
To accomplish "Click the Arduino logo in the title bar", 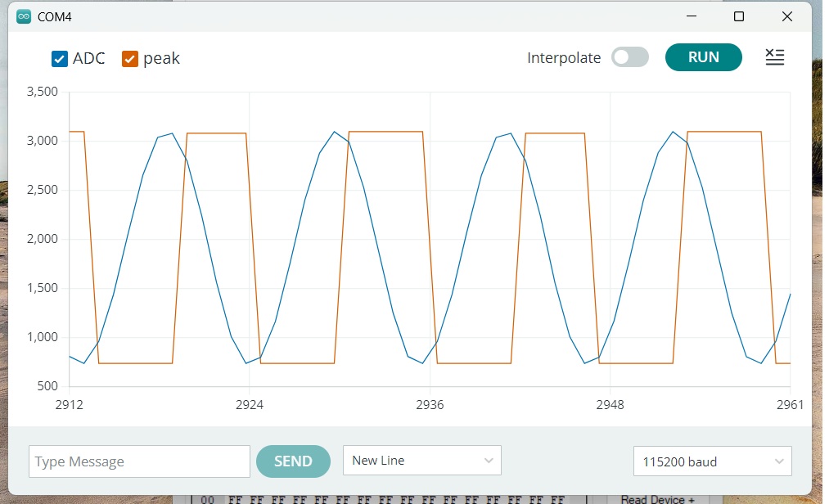I will [x=23, y=16].
